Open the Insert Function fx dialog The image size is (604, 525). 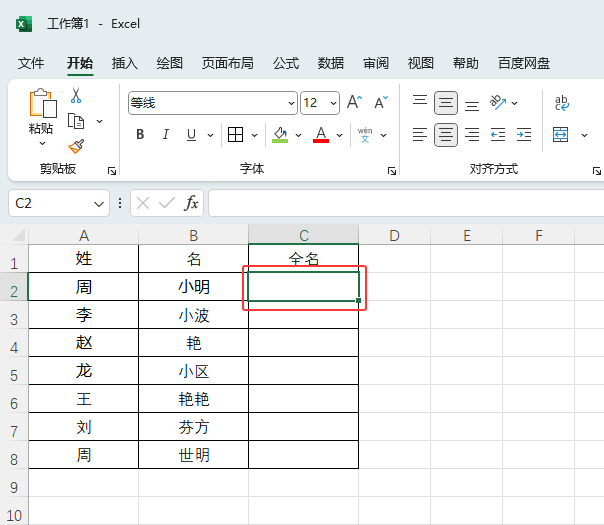191,203
